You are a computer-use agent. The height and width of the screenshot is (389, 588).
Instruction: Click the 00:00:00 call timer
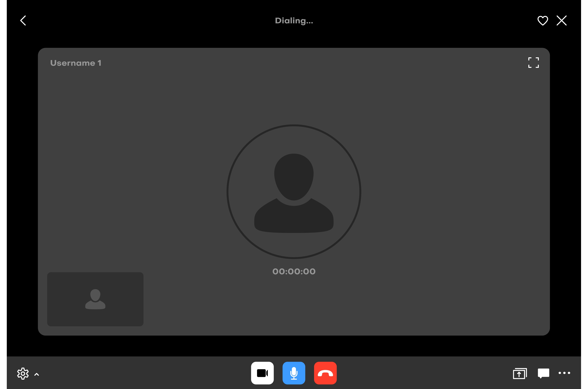294,271
